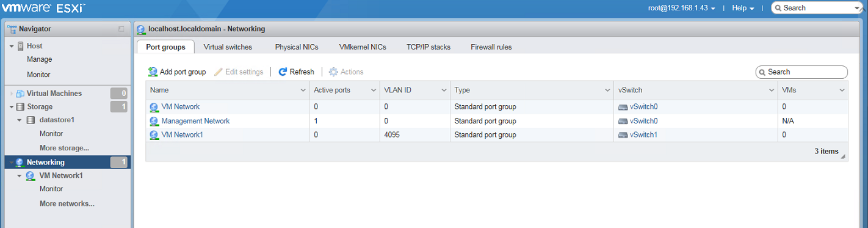Switch to the Virtual switches tab

228,47
